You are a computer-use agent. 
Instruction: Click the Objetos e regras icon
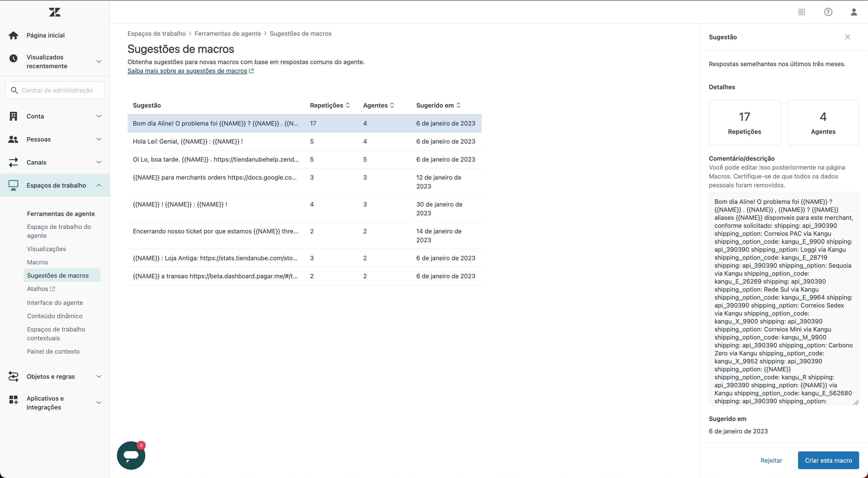click(14, 377)
